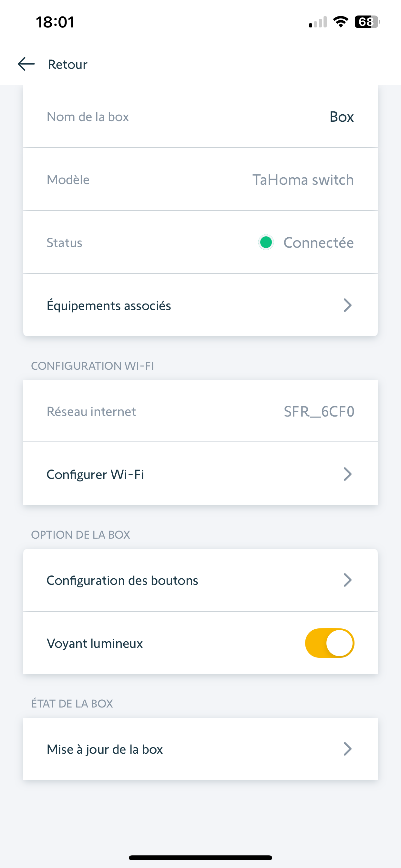This screenshot has width=401, height=868.
Task: Toggle the Voyant lumineux switch
Action: (329, 643)
